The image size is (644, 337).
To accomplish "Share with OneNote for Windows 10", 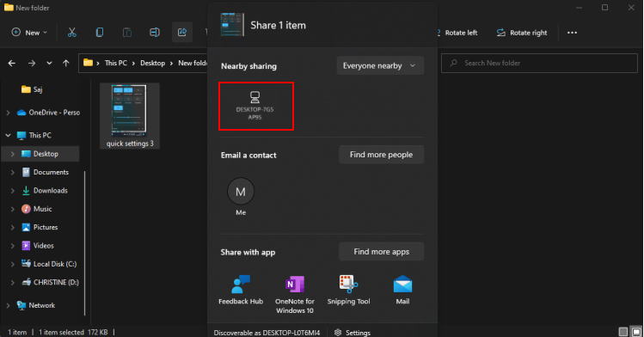I will 294,295.
